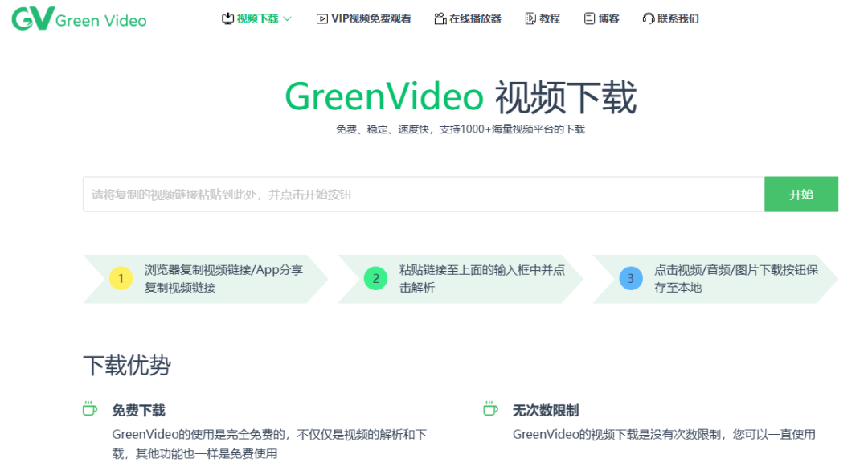Click step text 粘贴链接至上面的输入框中并点击解析
Viewport: 868px width, 471px height.
482,278
